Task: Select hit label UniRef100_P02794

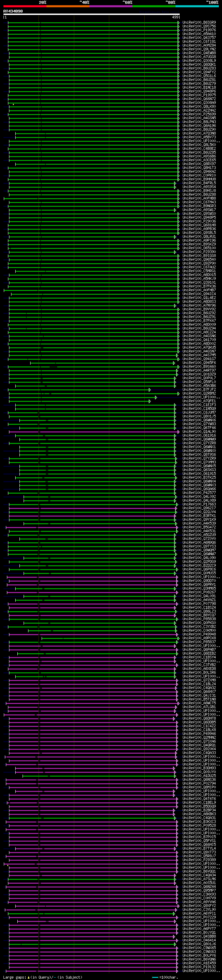Action: [x=199, y=783]
